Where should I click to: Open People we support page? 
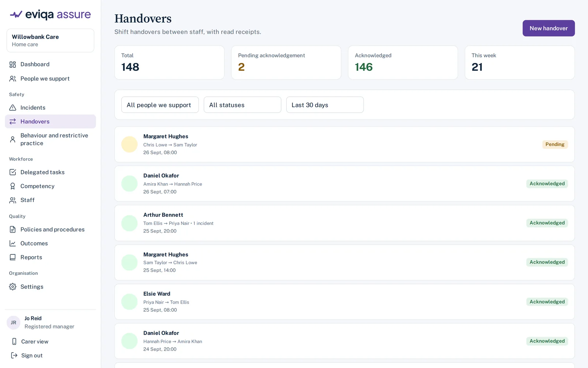click(x=50, y=79)
